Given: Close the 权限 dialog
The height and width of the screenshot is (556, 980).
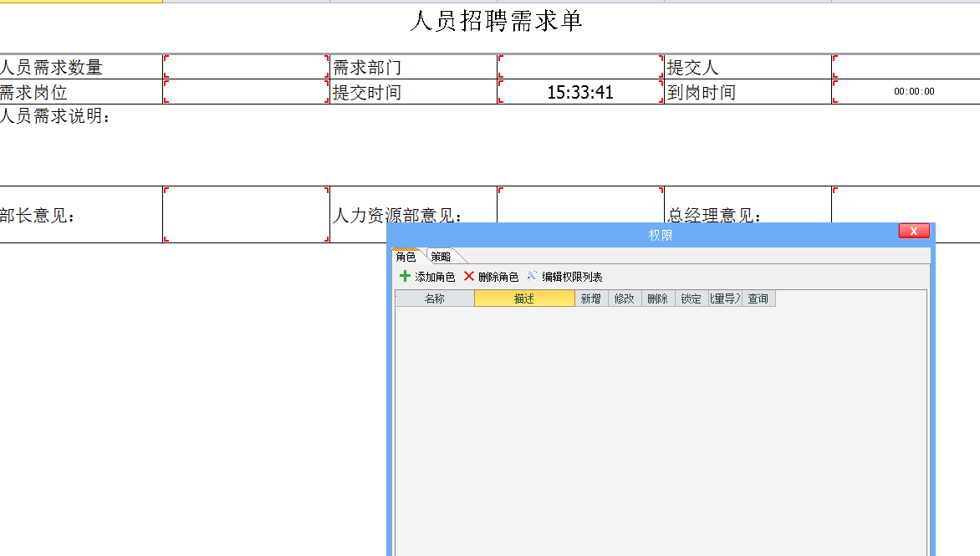Looking at the screenshot, I should point(914,231).
